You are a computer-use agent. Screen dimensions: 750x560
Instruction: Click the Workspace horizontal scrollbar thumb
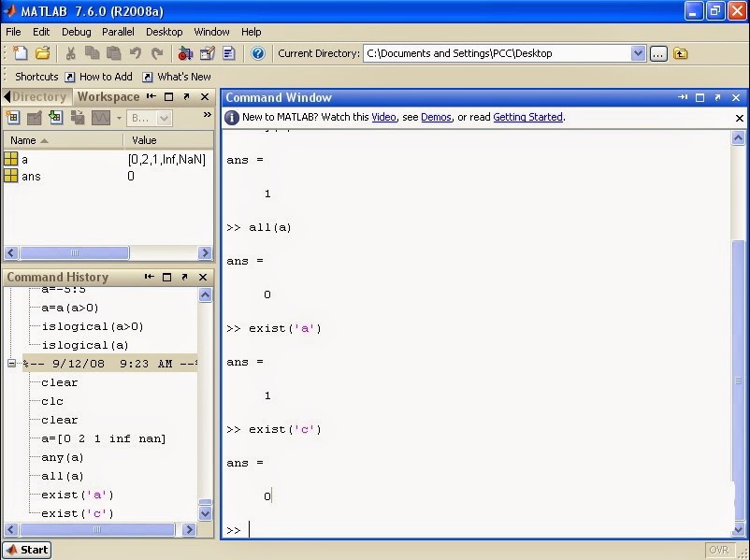tap(75, 252)
